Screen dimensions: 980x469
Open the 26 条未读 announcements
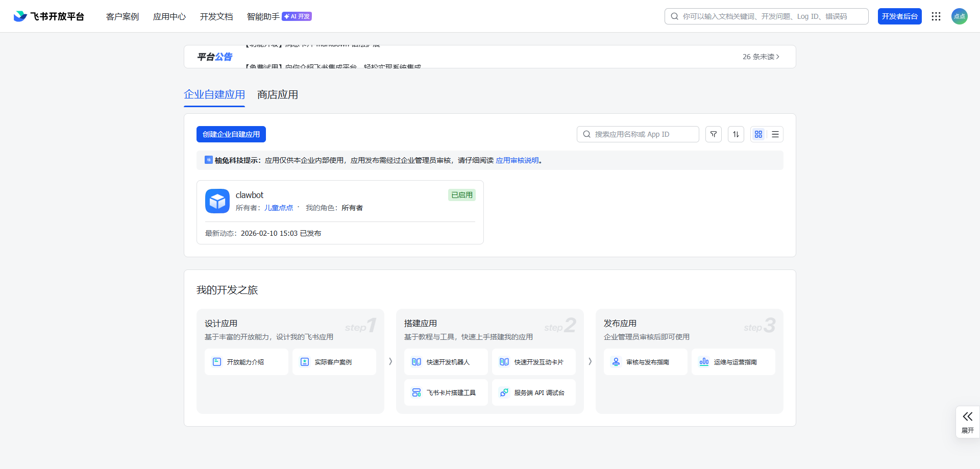761,57
